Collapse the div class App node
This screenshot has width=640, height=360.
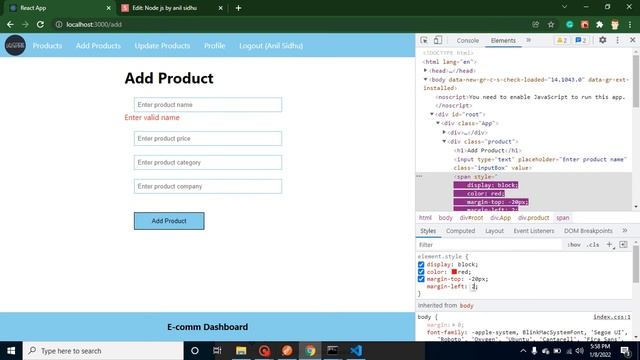[x=438, y=123]
